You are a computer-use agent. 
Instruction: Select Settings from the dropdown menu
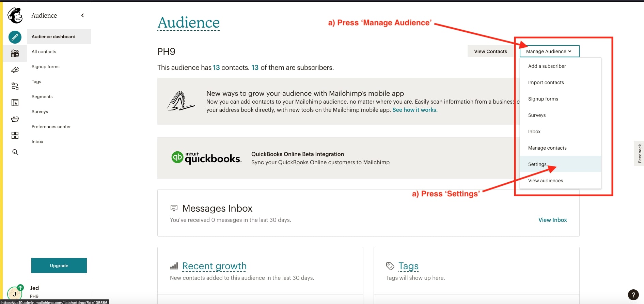click(x=537, y=164)
